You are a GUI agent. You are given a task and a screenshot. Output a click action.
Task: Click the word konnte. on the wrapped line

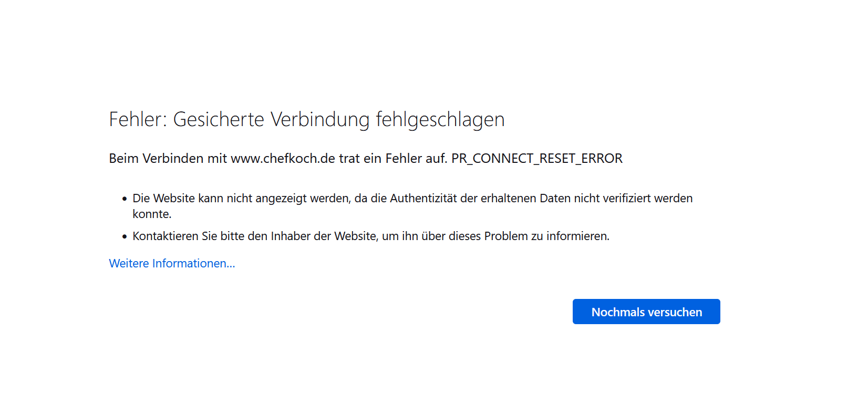click(152, 214)
